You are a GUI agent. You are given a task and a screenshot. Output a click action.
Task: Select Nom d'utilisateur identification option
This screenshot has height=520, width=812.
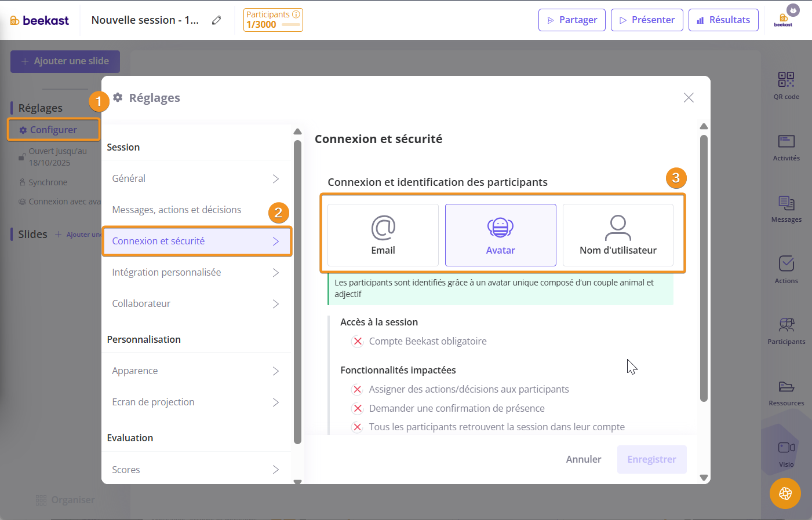618,235
